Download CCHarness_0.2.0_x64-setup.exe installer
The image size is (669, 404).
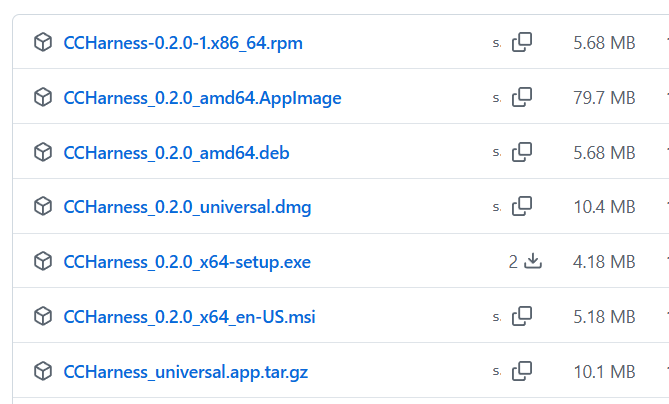187,262
